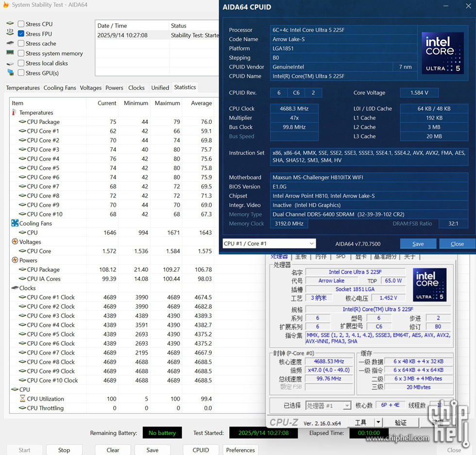Screen dimensions: 476x455
Task: Click the Elapsed Time 00:10:00 field
Action: [369, 433]
